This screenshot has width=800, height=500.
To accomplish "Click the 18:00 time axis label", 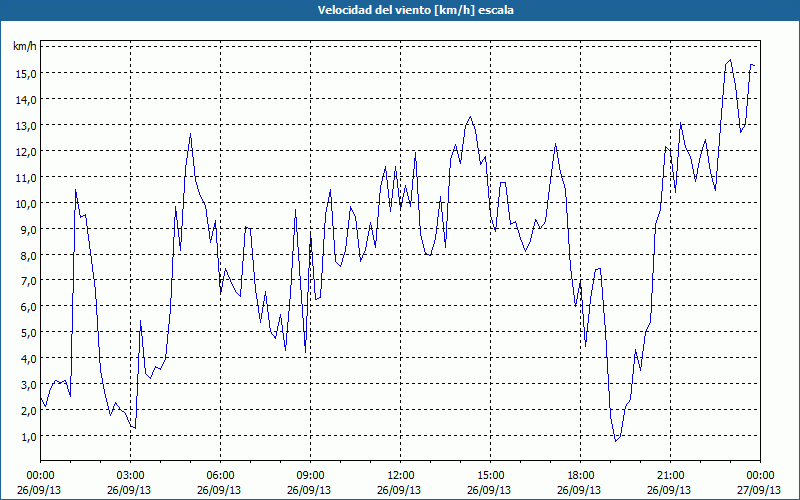I will [581, 476].
